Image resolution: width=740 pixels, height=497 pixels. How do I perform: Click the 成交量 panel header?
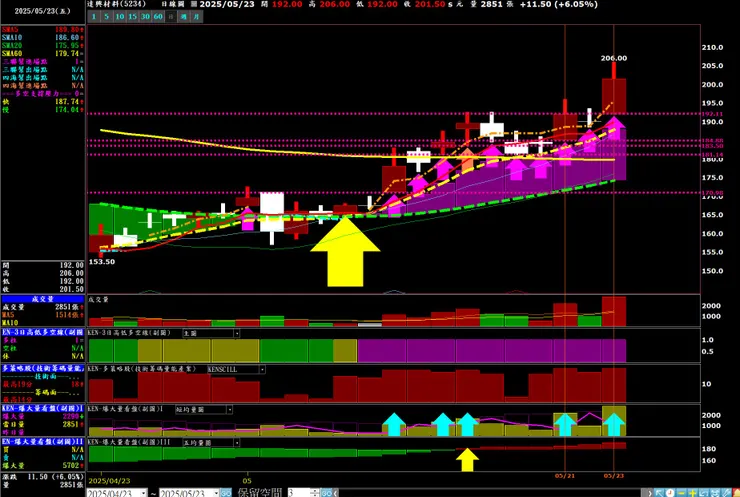click(42, 299)
